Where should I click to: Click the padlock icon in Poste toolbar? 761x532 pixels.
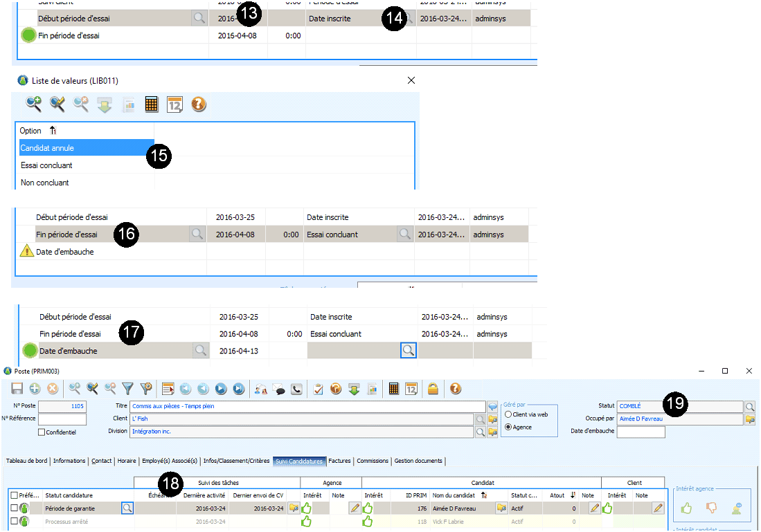click(433, 389)
